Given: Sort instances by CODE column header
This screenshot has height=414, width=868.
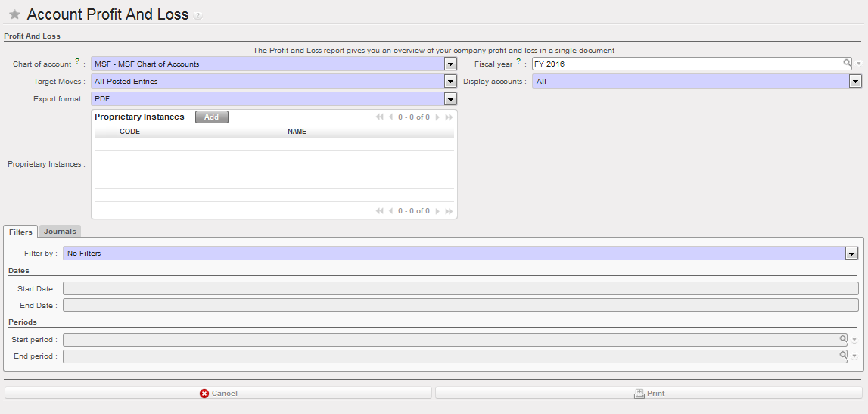Looking at the screenshot, I should point(129,132).
